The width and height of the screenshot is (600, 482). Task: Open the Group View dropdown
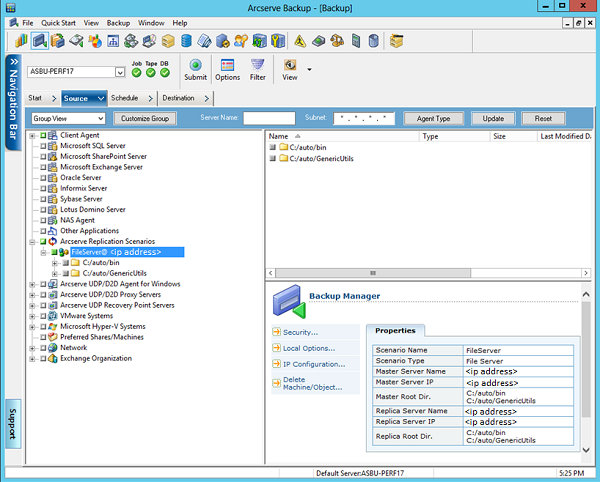101,119
